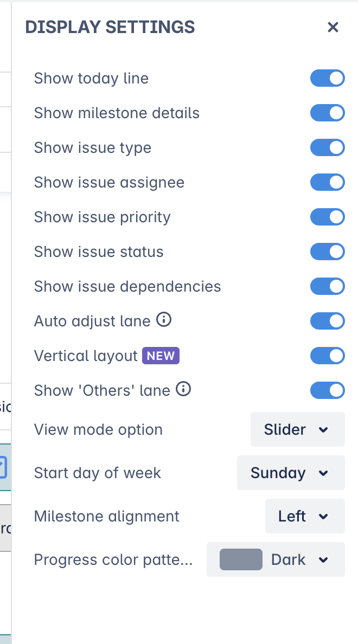Turn off Auto adjust lane

327,321
